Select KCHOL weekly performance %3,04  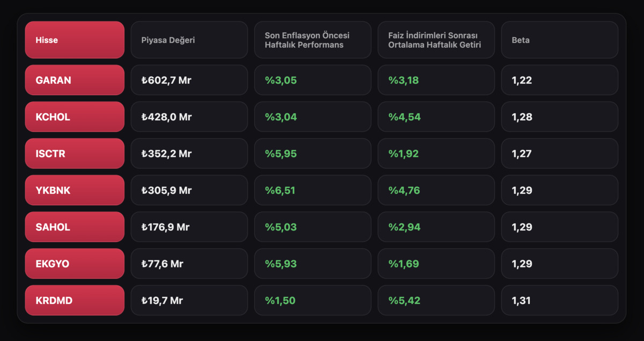(313, 117)
